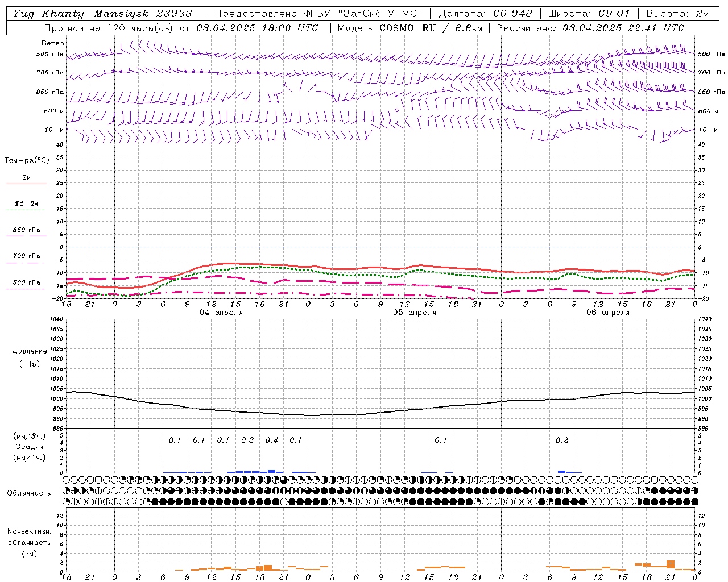Screen dimensions: 728x582
Task: Click the Облачность cloud cover label
Action: [29, 493]
